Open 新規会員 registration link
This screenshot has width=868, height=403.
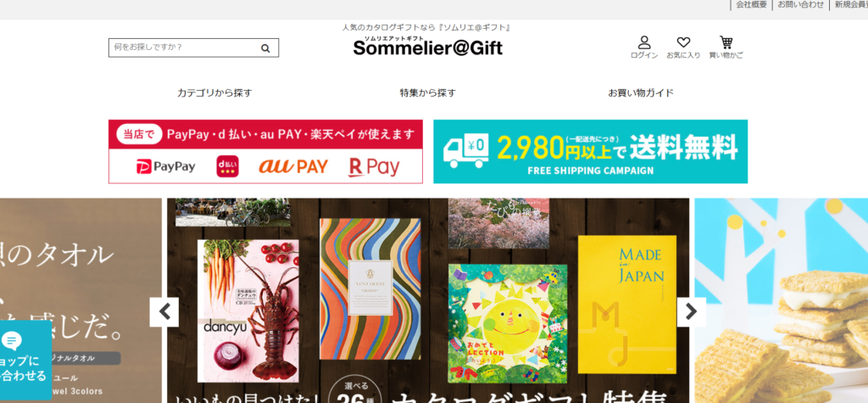click(x=851, y=5)
